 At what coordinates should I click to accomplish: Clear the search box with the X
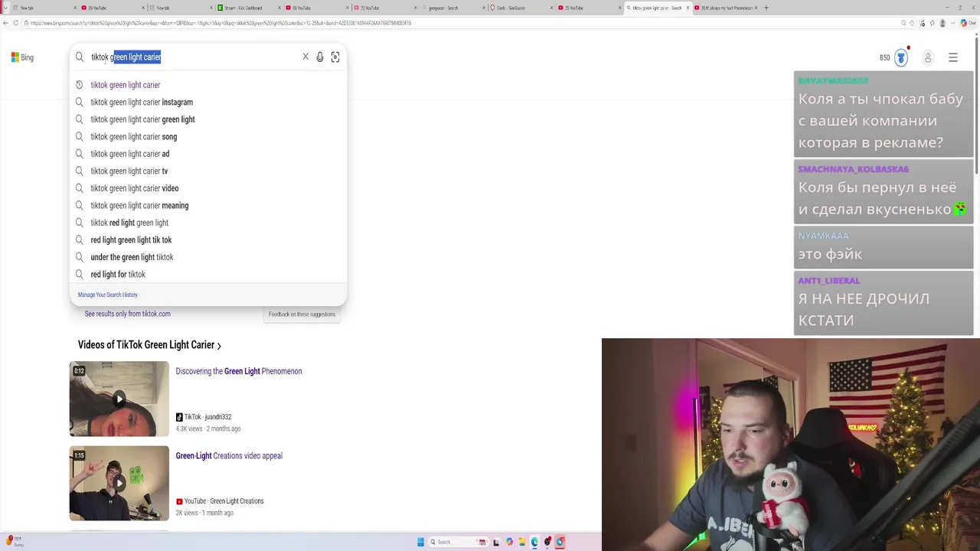[305, 57]
